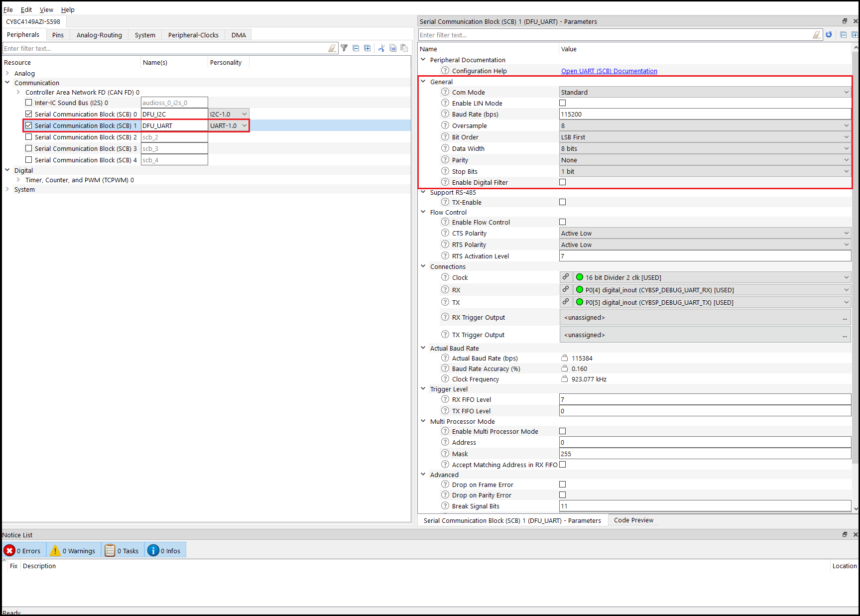Open the Bit Order dropdown
This screenshot has width=860, height=616.
tap(705, 137)
